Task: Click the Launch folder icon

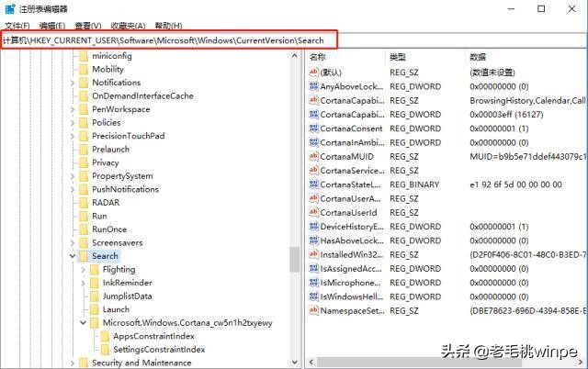Action: pyautogui.click(x=95, y=310)
